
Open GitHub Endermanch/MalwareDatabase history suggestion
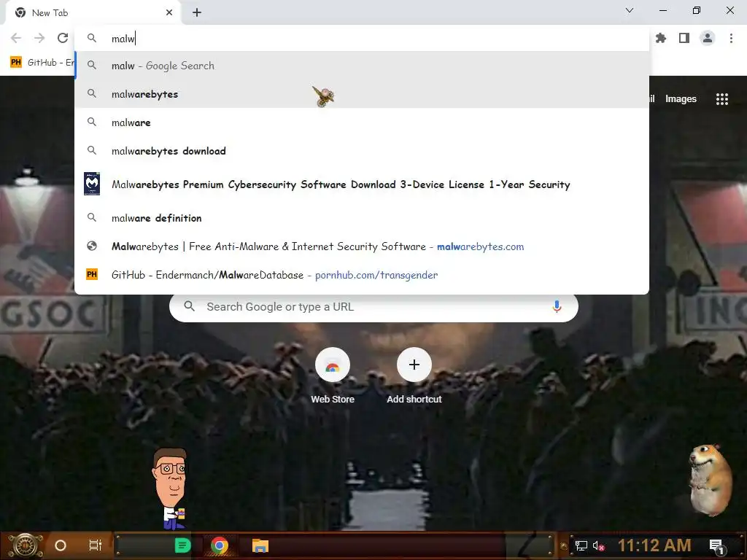click(x=362, y=275)
